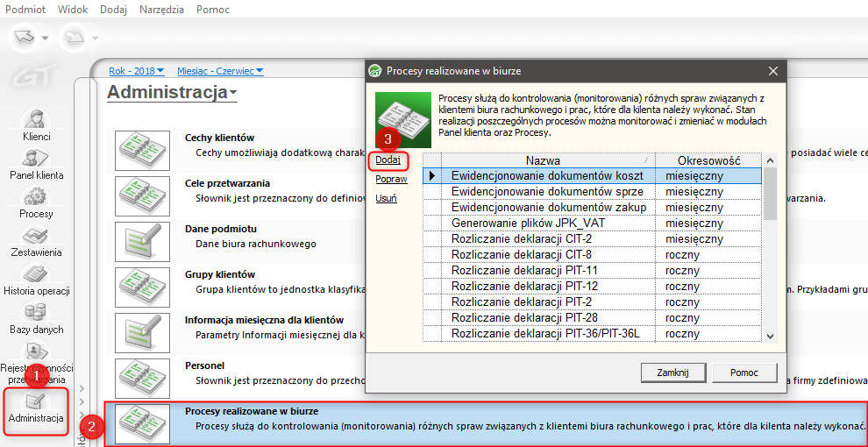Click the Usuń link
868x447 pixels.
click(386, 198)
